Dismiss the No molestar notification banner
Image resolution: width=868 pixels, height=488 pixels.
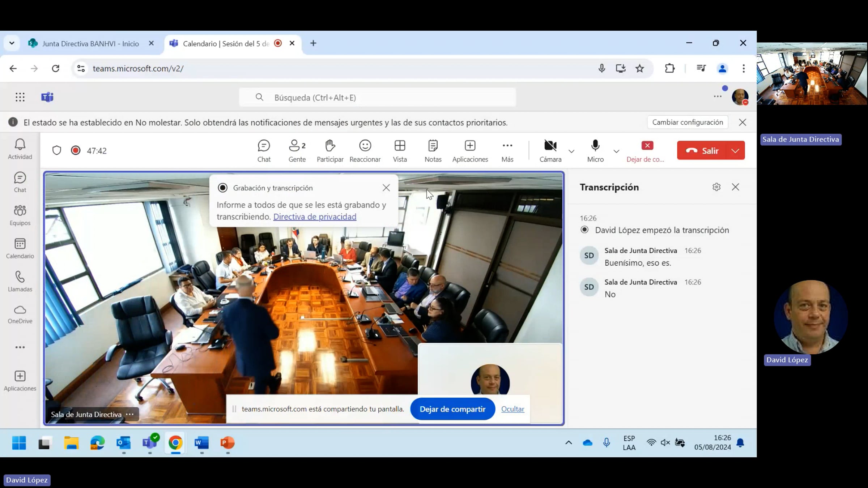(x=743, y=122)
